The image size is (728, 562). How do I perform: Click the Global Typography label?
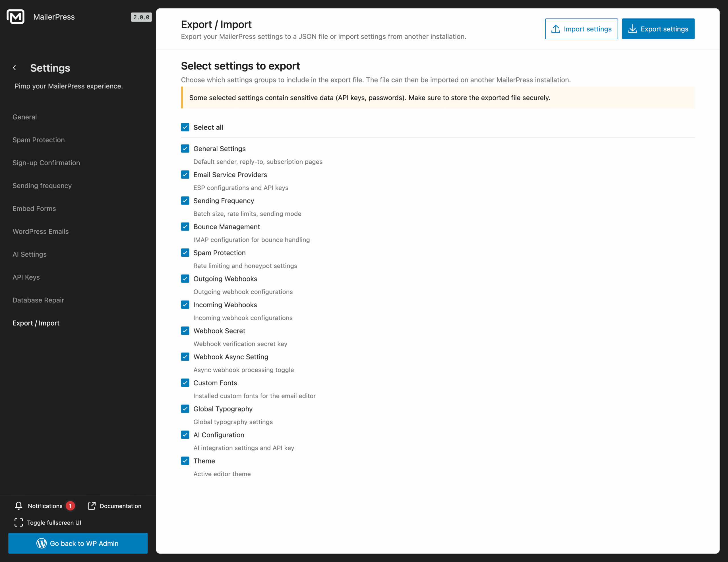223,409
